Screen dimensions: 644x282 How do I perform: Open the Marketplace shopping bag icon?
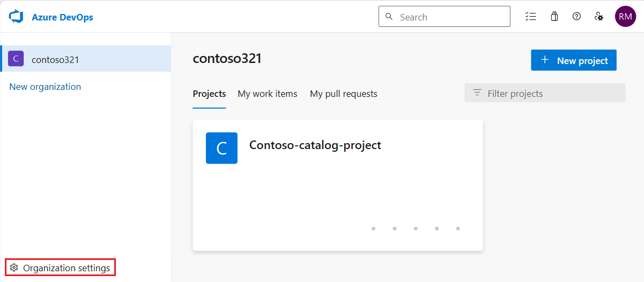554,16
